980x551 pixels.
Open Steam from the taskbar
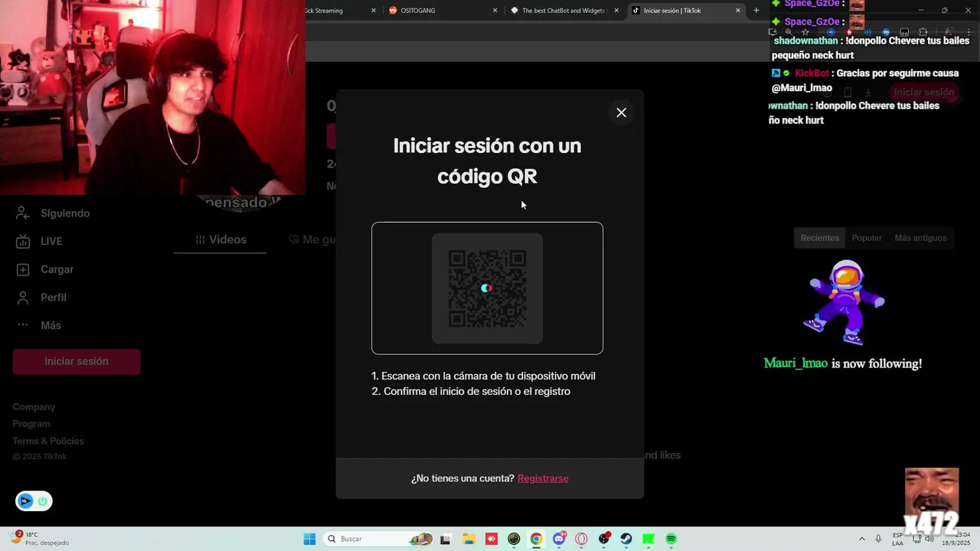pyautogui.click(x=626, y=539)
